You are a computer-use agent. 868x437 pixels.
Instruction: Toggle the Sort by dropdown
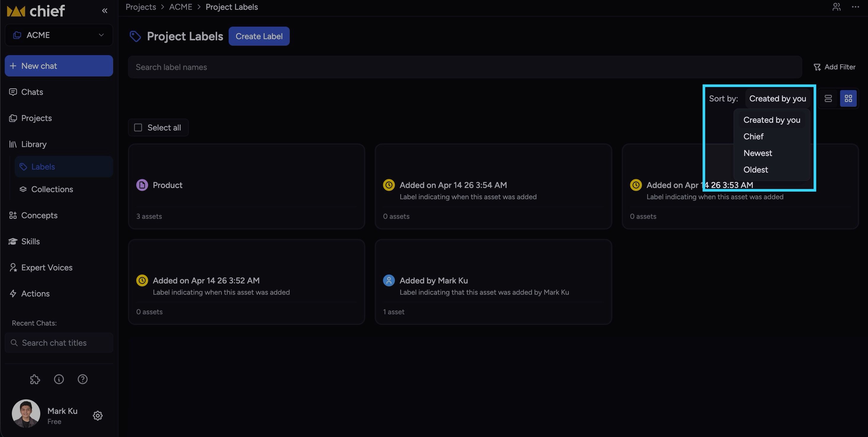pos(778,98)
